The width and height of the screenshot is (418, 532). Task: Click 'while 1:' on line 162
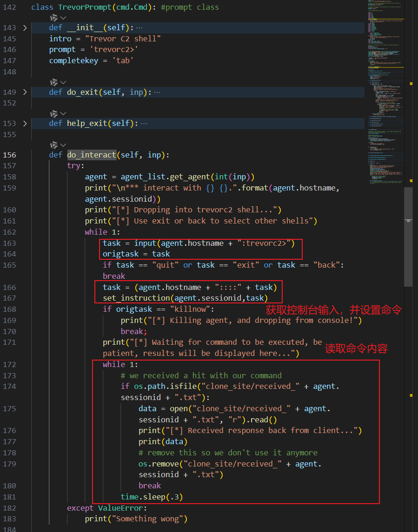coord(103,232)
